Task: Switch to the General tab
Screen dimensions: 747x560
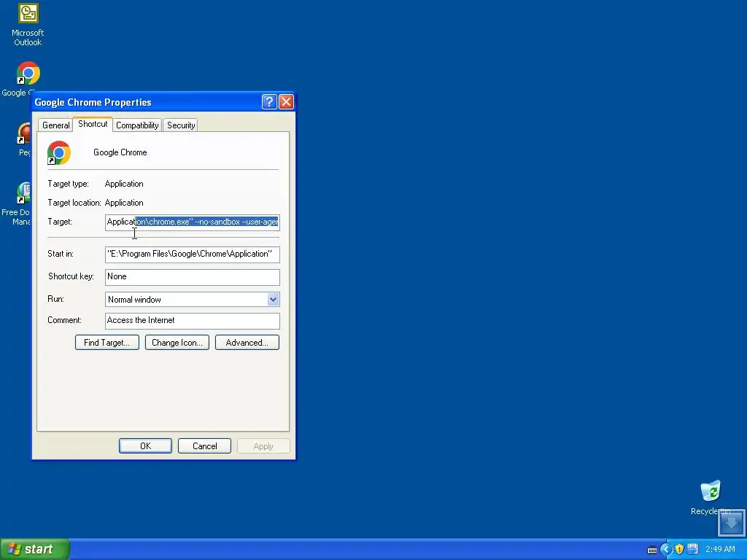Action: point(55,125)
